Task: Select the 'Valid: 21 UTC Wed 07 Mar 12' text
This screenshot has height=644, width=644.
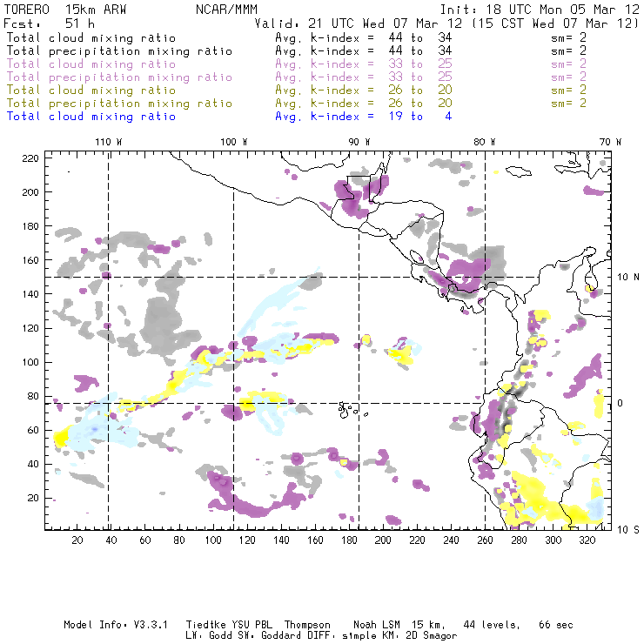Action: coord(359,23)
